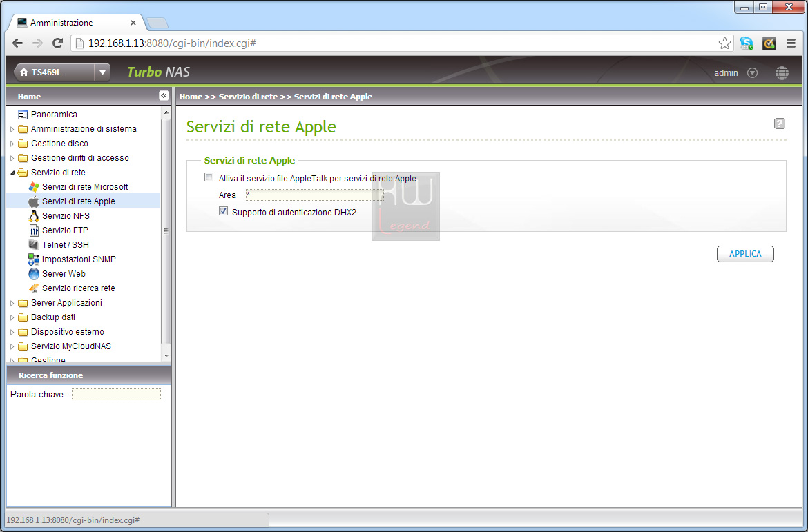Close the Amministrazione tab
The image size is (808, 532).
(x=133, y=23)
